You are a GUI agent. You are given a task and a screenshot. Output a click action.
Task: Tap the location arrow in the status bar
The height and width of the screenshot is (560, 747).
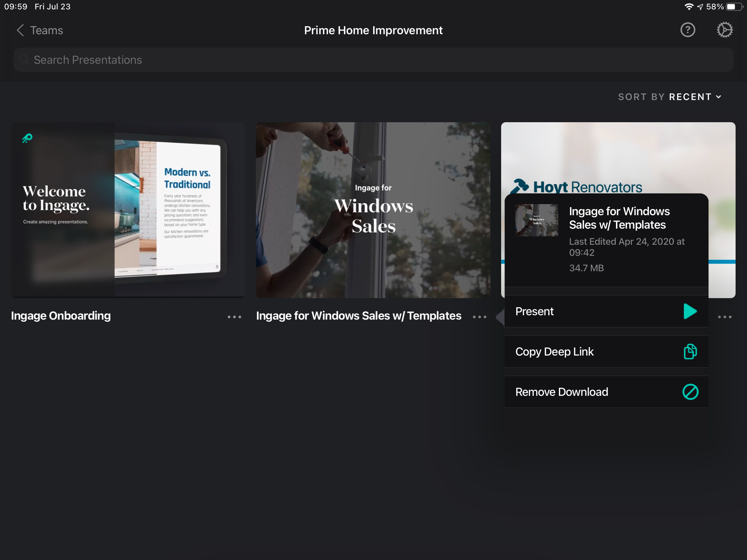tap(700, 7)
